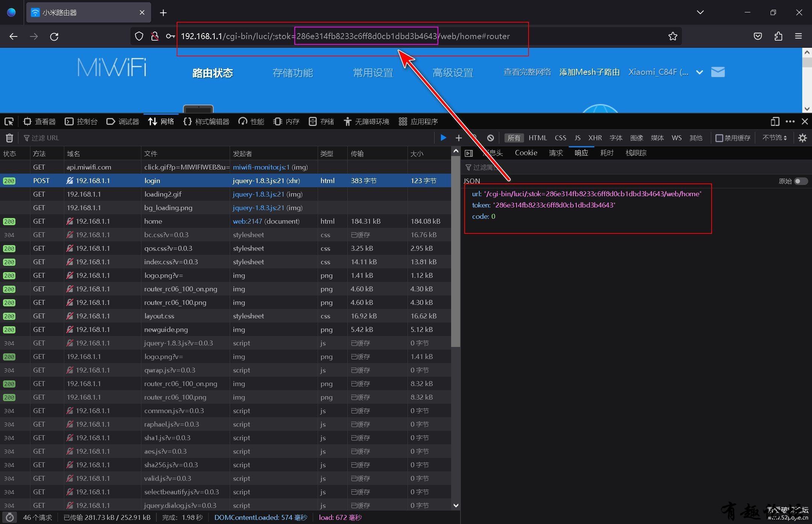
Task: Open the miwifi-monitor.js:1 initiator link
Action: (261, 167)
